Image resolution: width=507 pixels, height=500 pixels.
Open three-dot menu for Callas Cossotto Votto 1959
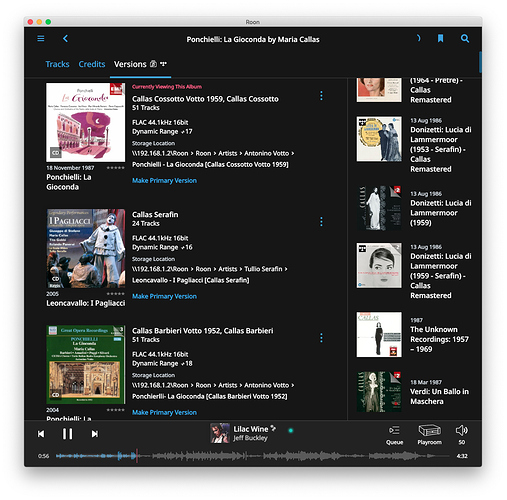[x=321, y=96]
